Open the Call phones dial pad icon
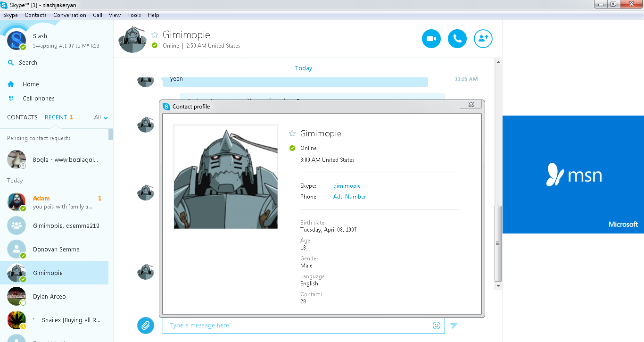The width and height of the screenshot is (644, 342). (11, 98)
